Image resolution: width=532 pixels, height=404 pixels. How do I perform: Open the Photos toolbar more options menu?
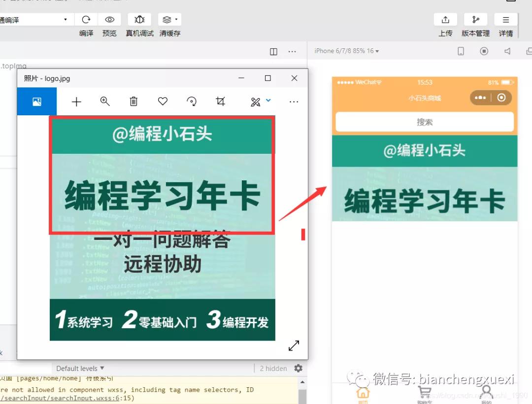[294, 101]
